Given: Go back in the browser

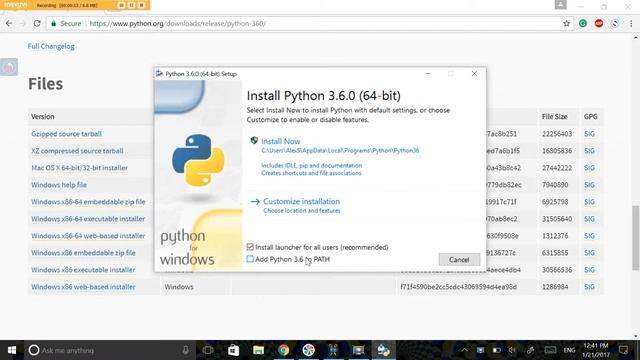Looking at the screenshot, I should [9, 24].
